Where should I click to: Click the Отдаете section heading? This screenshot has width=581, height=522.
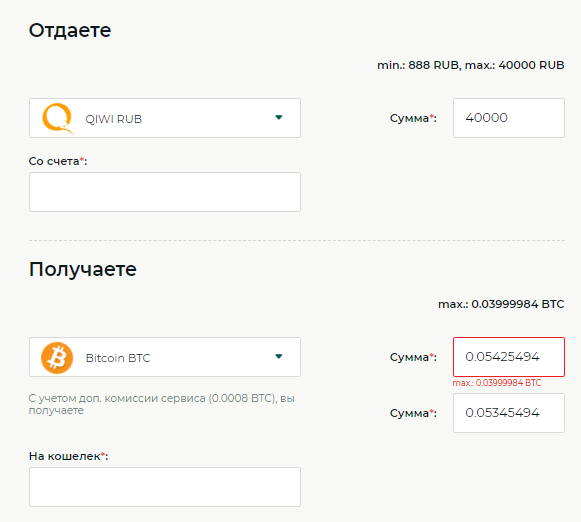(70, 30)
